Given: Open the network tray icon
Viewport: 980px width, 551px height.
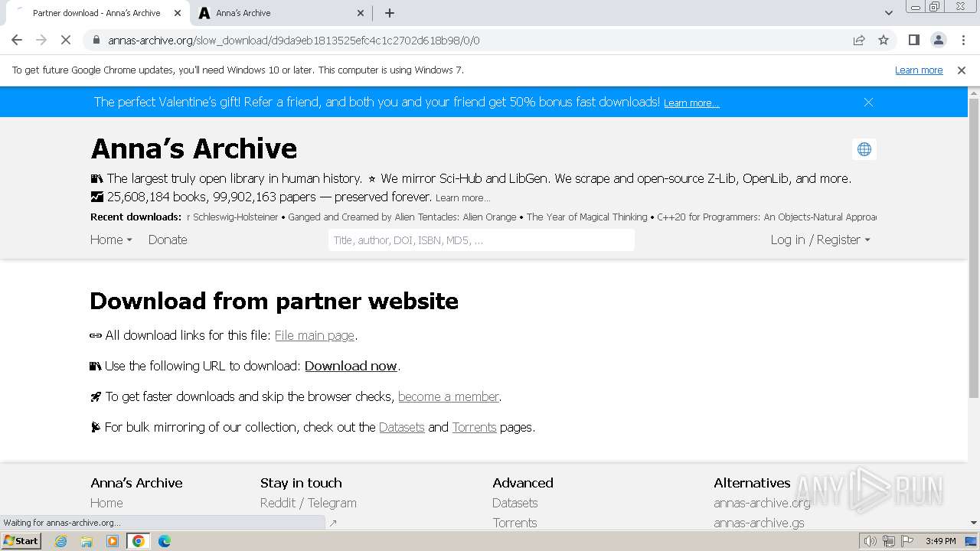Looking at the screenshot, I should pyautogui.click(x=889, y=541).
